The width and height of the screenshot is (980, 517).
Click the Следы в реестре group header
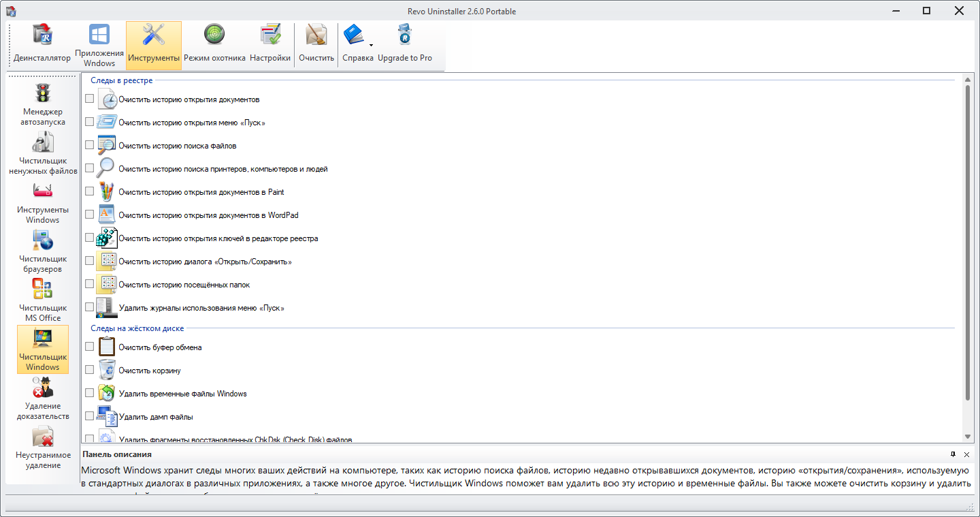[122, 80]
